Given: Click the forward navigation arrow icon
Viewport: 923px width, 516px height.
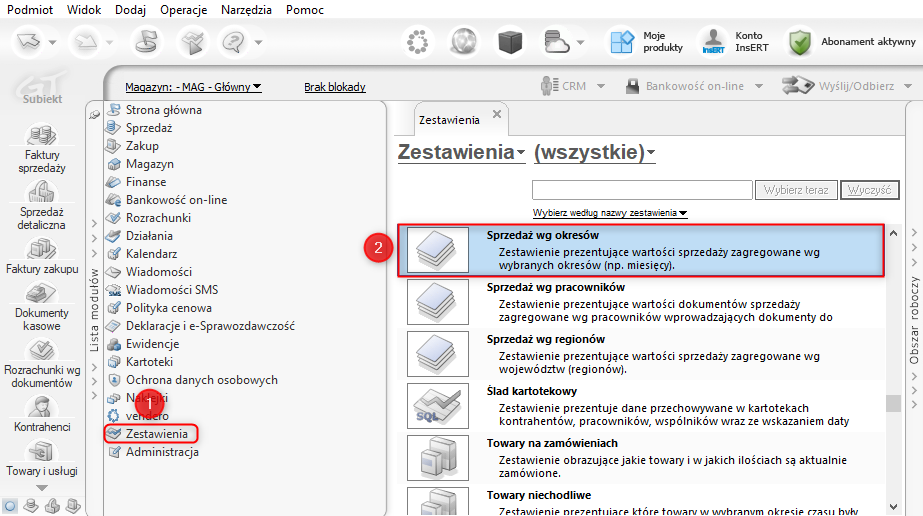Looking at the screenshot, I should (86, 42).
